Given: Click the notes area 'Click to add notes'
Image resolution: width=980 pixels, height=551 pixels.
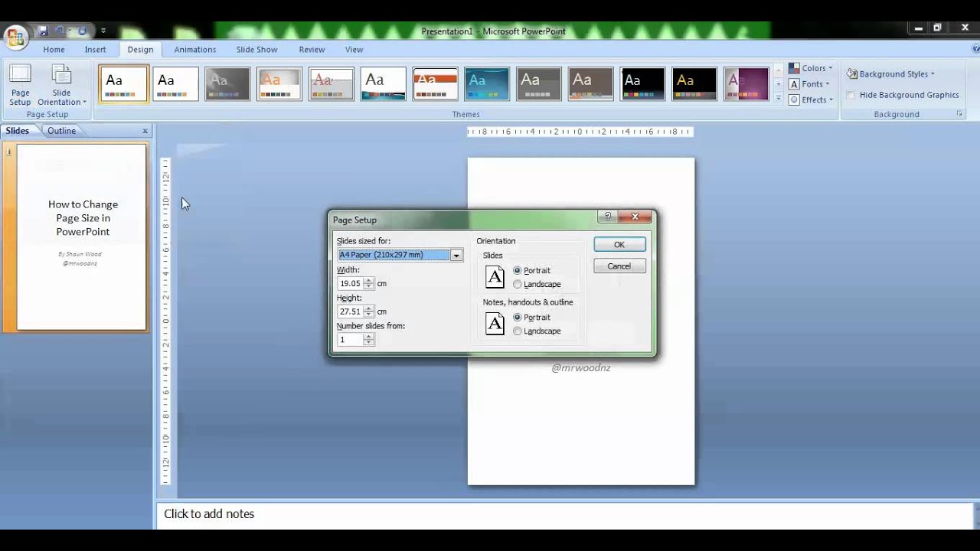Looking at the screenshot, I should click(x=563, y=514).
